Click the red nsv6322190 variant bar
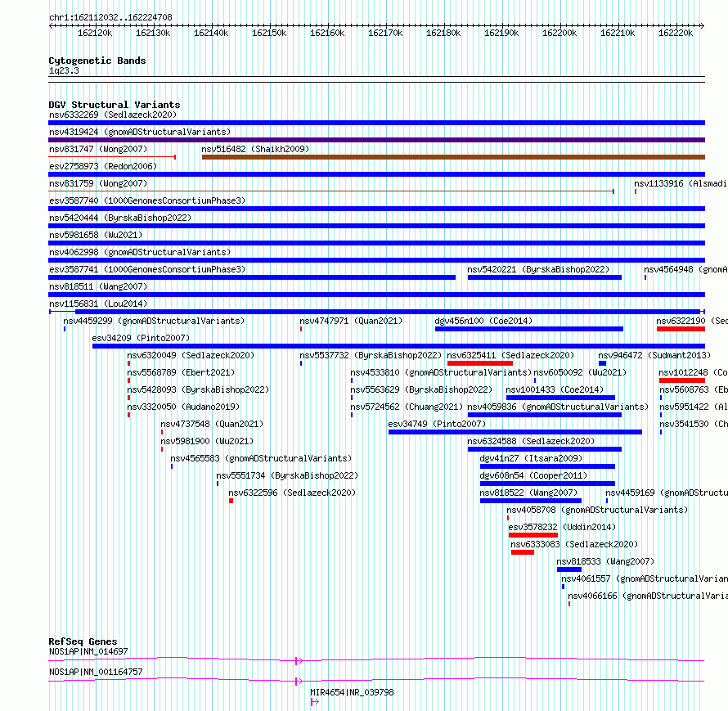This screenshot has height=711, width=728. (681, 329)
